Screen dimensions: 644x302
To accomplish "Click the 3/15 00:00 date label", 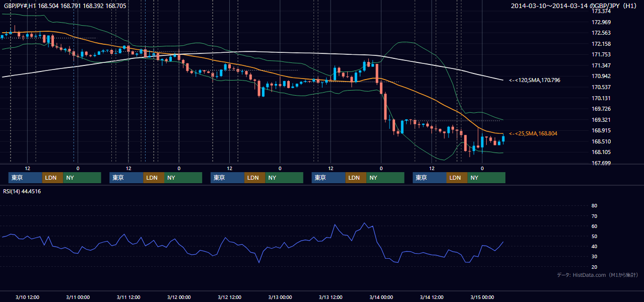I will tap(482, 297).
